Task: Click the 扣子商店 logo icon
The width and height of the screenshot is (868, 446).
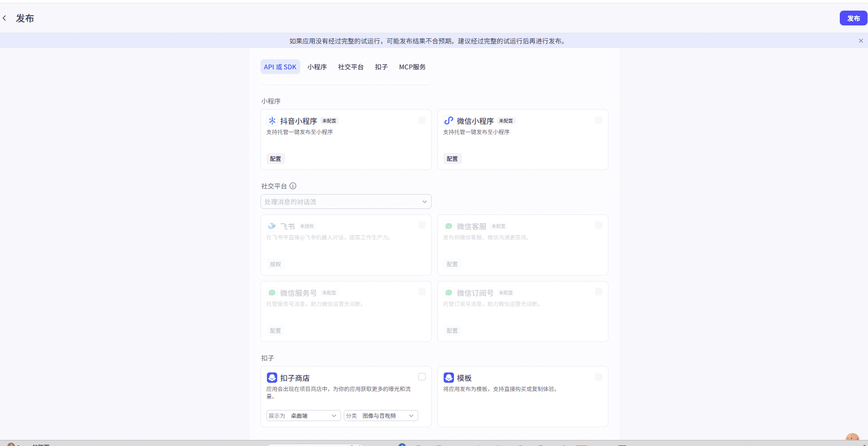Action: pos(272,378)
